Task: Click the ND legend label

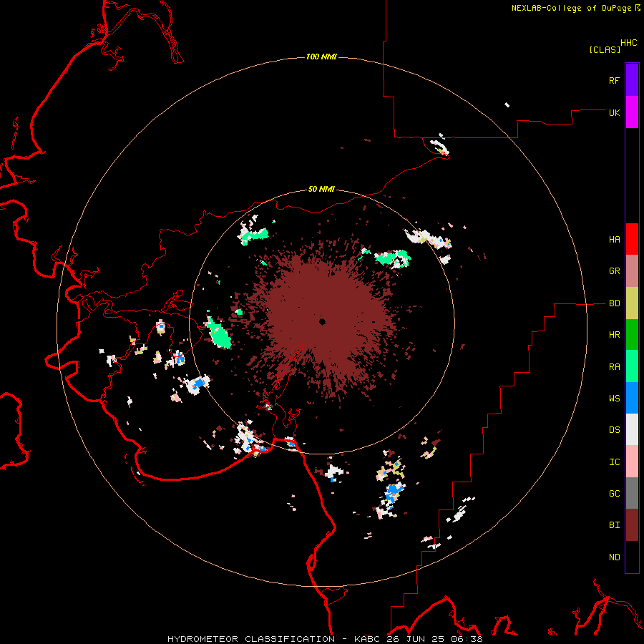Action: click(x=614, y=557)
